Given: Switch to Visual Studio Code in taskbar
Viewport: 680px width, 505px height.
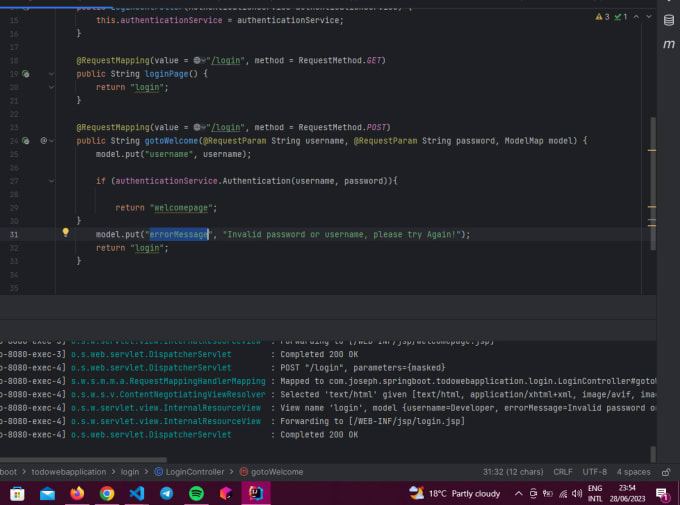Looking at the screenshot, I should pyautogui.click(x=137, y=493).
